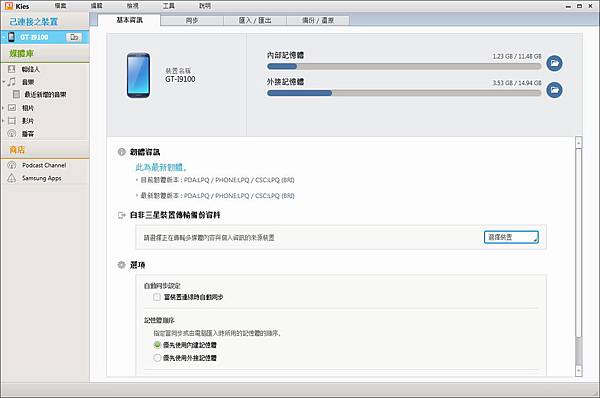Click the '1.23 GB / 11.48 GB' storage value

tap(517, 56)
